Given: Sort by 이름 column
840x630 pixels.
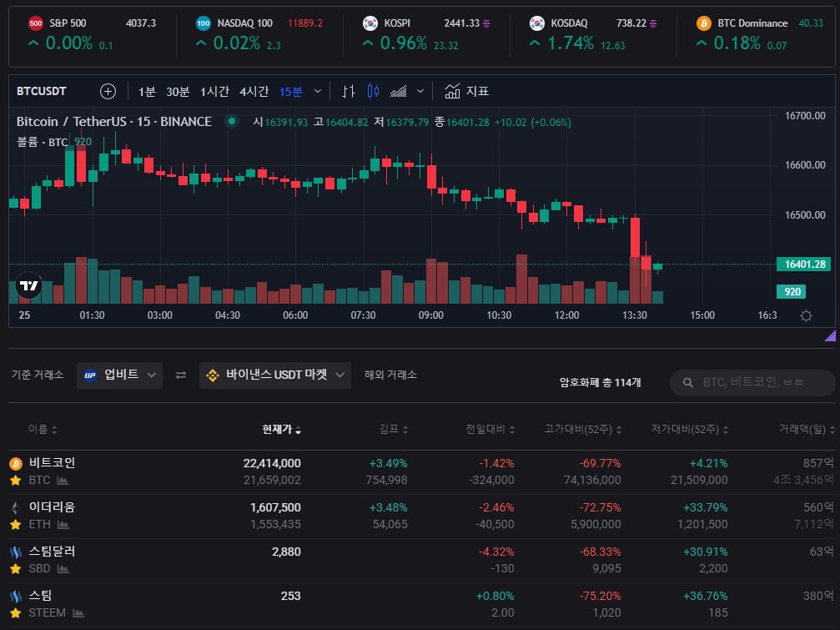Looking at the screenshot, I should pyautogui.click(x=43, y=429).
